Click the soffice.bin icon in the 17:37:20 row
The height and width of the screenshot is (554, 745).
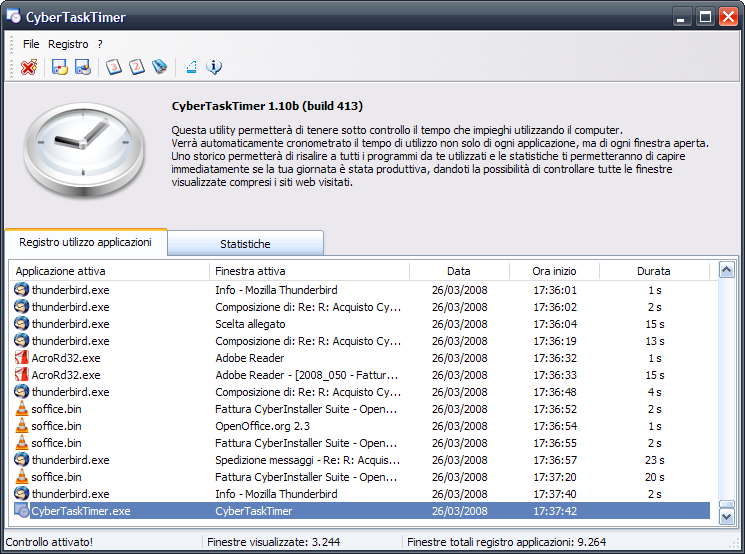tap(21, 477)
